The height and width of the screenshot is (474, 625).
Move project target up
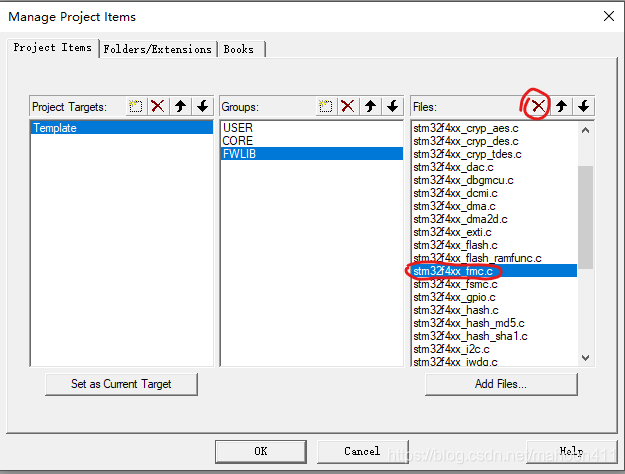pyautogui.click(x=181, y=106)
